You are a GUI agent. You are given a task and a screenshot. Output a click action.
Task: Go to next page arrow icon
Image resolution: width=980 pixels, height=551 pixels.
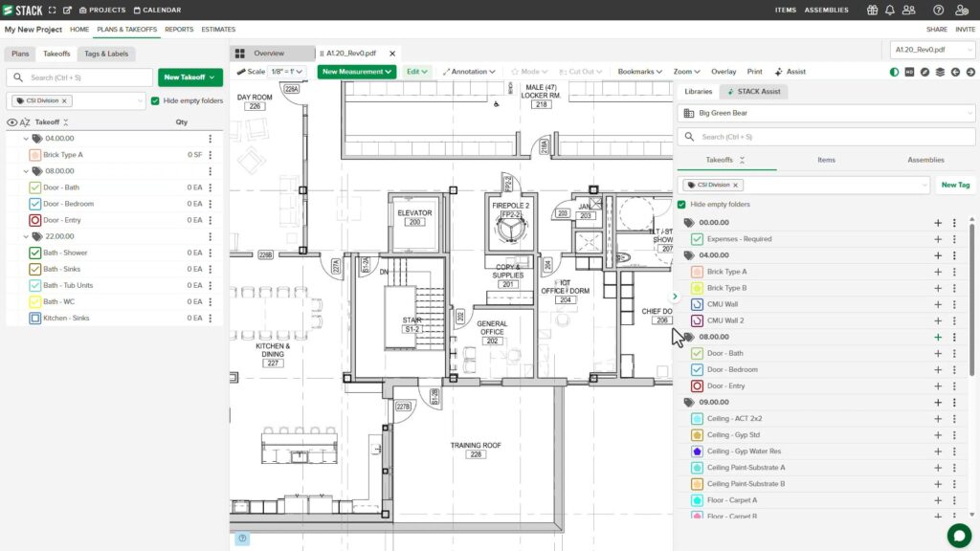pos(970,72)
